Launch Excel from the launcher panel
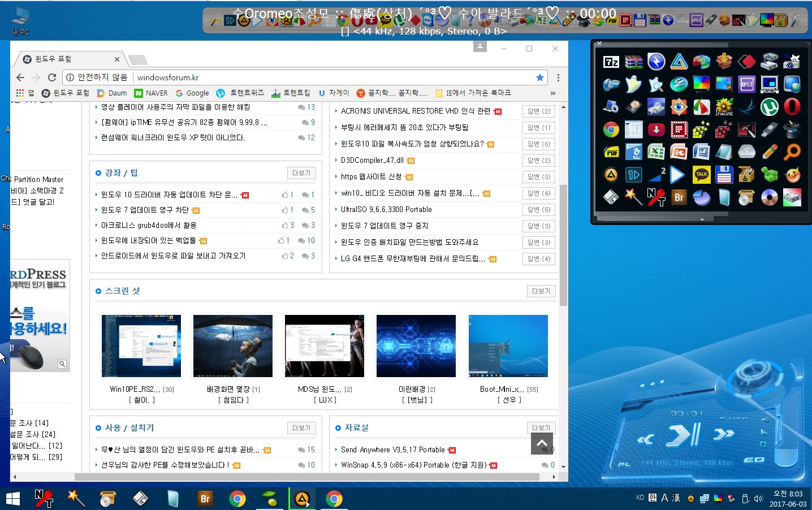 tap(656, 152)
